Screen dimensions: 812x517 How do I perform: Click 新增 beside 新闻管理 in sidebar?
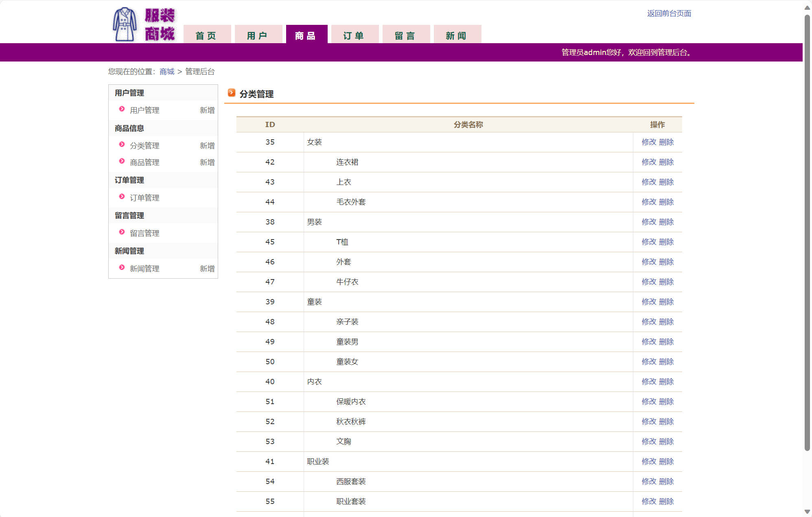(x=207, y=269)
